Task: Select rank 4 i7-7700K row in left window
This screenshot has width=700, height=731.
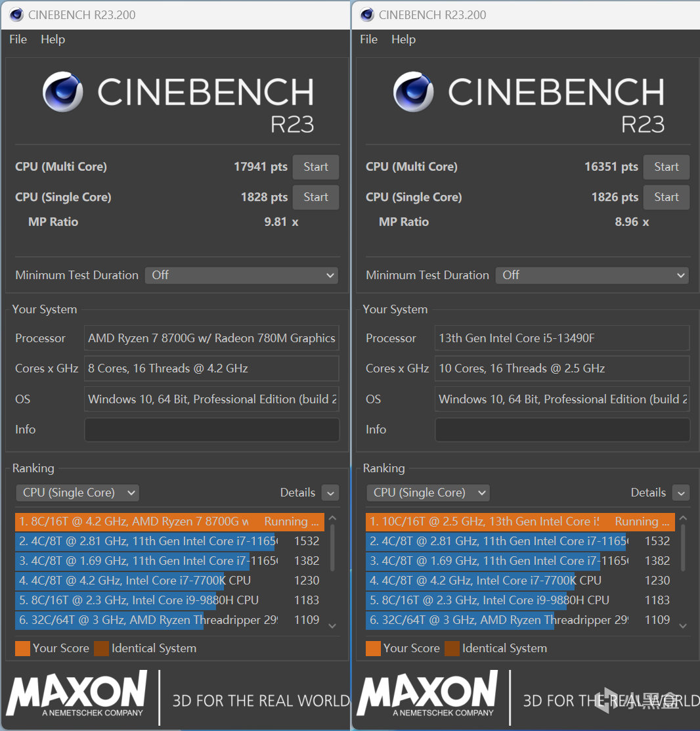Action: [169, 581]
